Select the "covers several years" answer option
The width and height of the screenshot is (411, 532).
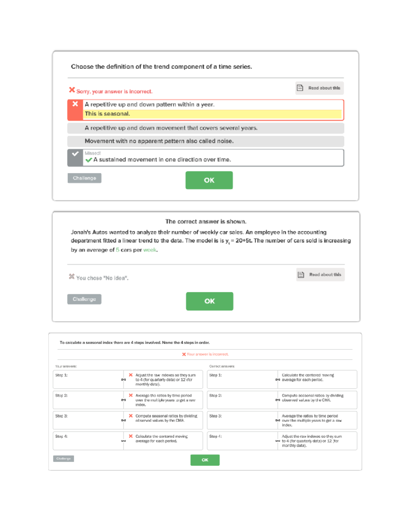[206, 128]
